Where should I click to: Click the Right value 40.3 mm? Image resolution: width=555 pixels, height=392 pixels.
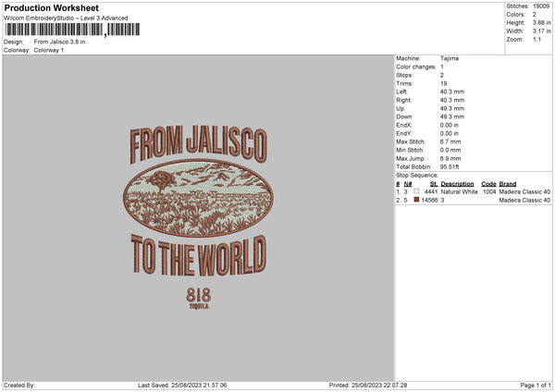point(452,100)
